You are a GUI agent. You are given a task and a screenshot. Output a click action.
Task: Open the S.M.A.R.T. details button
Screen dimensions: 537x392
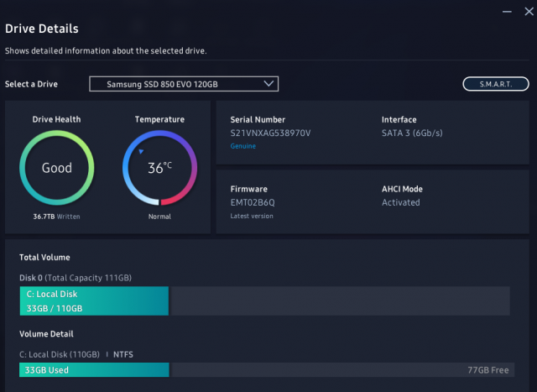click(x=496, y=84)
